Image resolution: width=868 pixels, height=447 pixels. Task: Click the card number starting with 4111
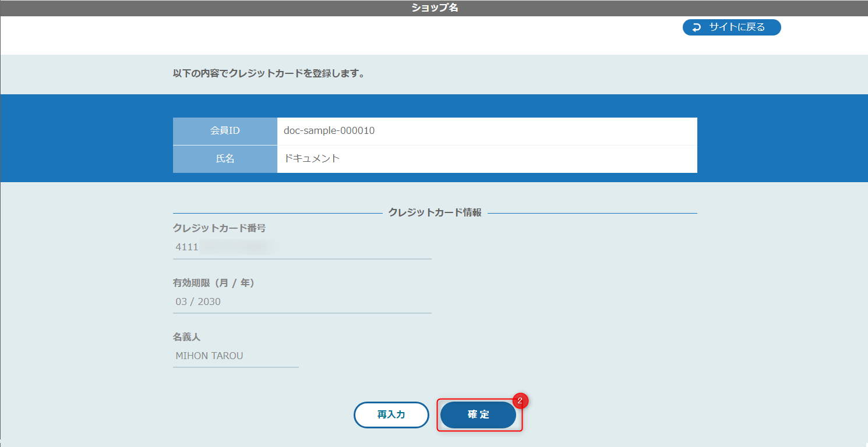pyautogui.click(x=187, y=247)
